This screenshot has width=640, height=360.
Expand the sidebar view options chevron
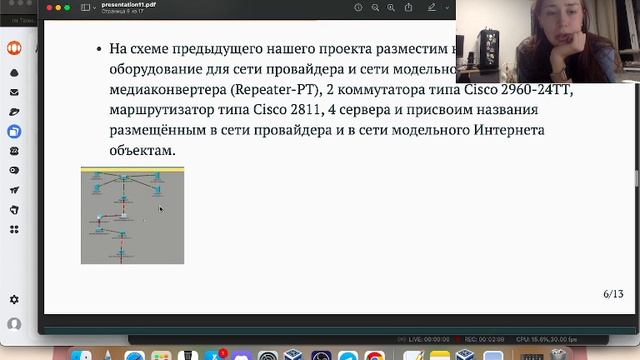[x=94, y=8]
